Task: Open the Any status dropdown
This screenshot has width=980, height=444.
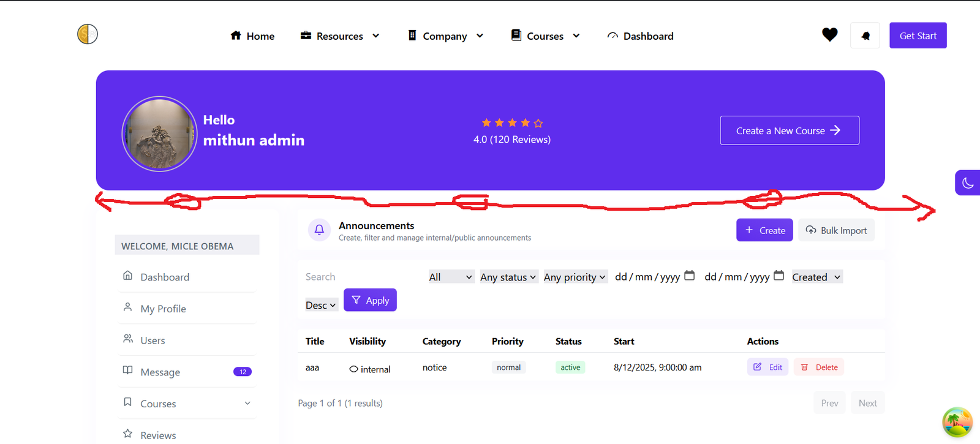Action: pos(508,277)
